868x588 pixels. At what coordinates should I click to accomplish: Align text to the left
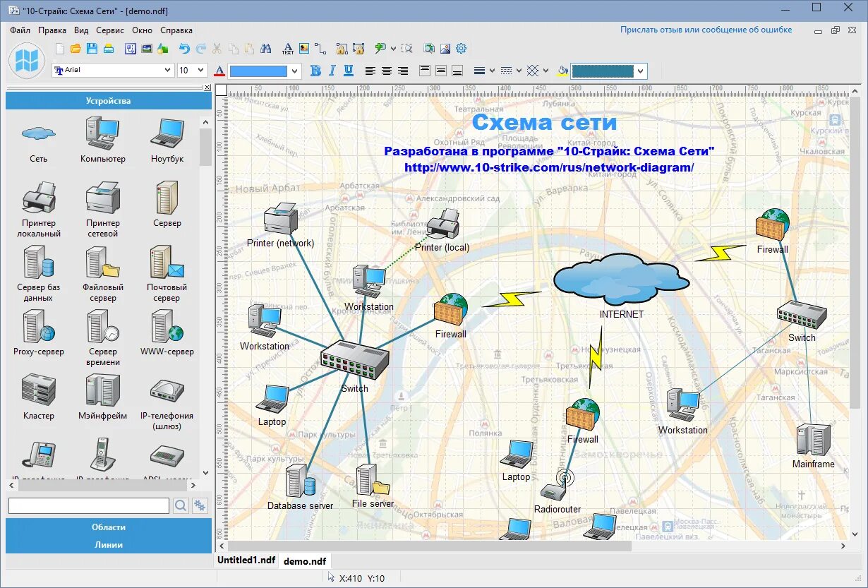(370, 71)
